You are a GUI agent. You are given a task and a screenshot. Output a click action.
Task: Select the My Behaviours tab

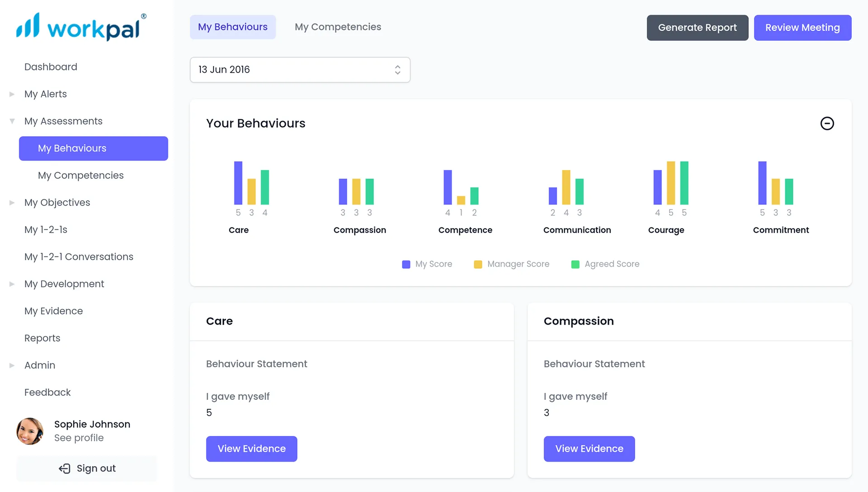tap(232, 27)
